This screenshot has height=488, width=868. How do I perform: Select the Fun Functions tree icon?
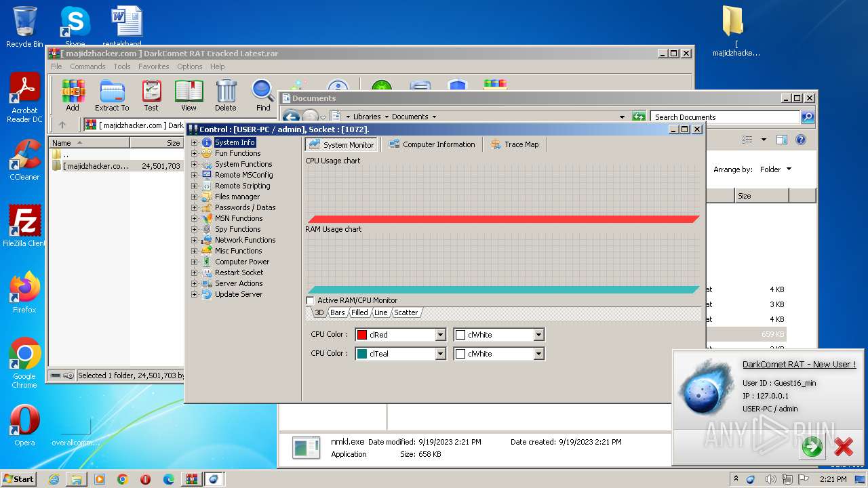207,153
